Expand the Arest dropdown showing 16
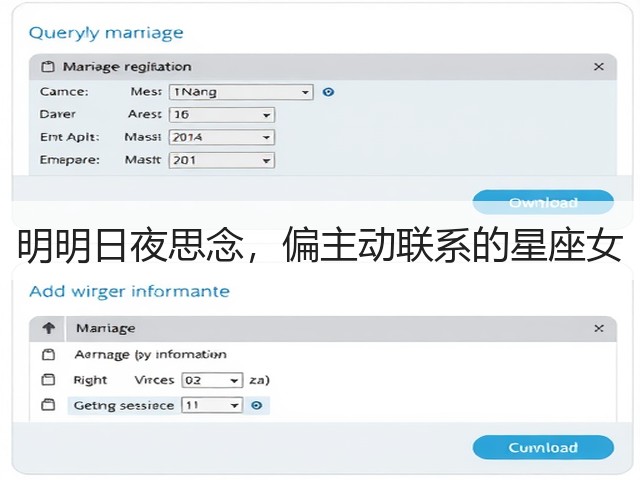640x480 pixels. (222, 115)
